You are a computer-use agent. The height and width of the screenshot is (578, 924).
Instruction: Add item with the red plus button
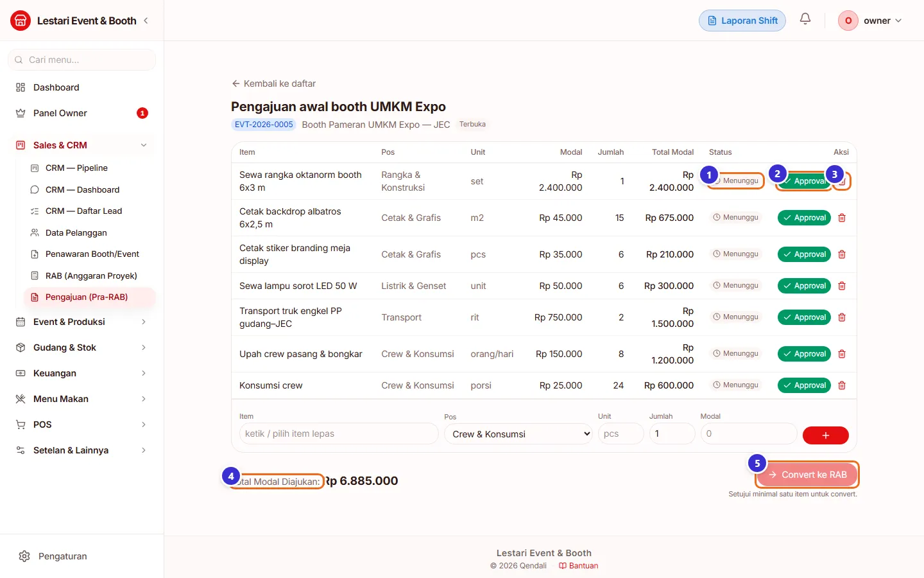(x=826, y=435)
